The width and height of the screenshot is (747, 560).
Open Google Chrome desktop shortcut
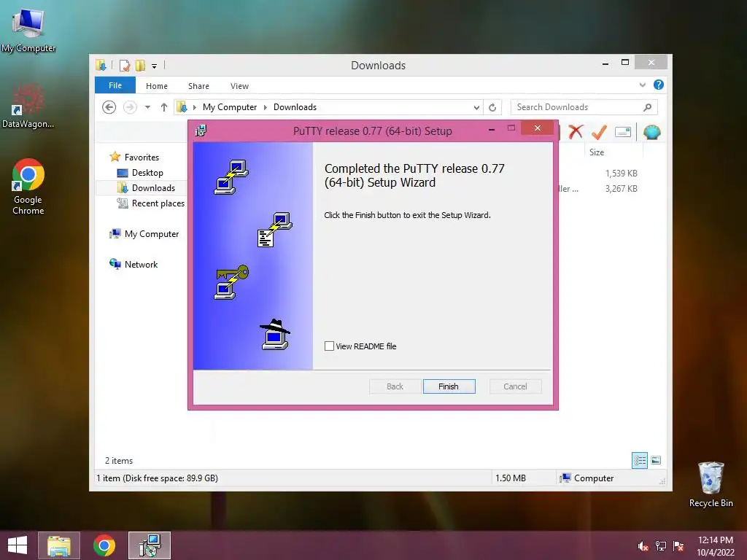point(28,187)
